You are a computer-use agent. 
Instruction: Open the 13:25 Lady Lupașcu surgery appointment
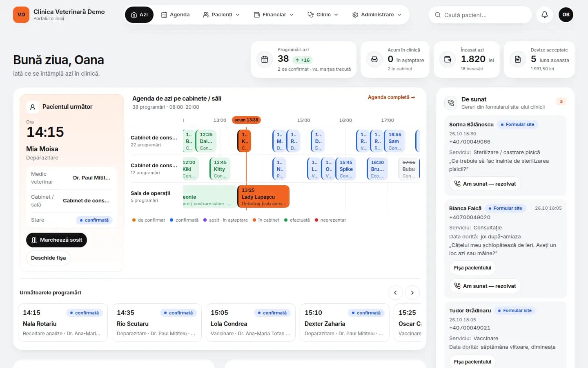click(263, 197)
